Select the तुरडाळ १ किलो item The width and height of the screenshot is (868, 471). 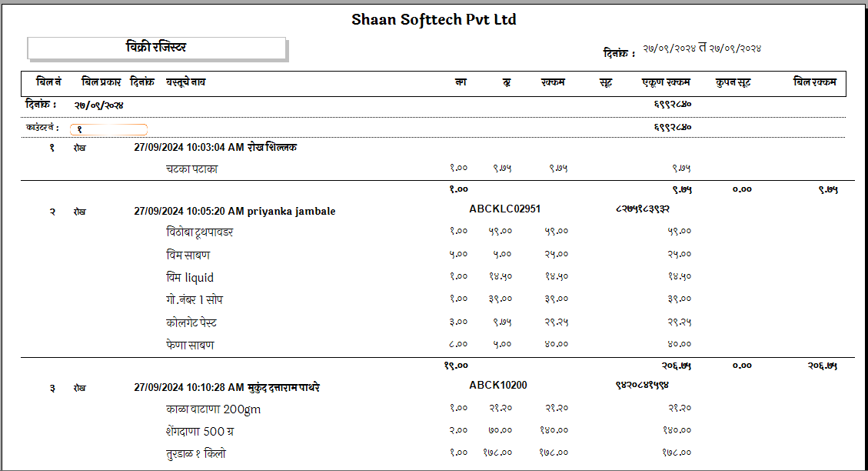(x=195, y=453)
